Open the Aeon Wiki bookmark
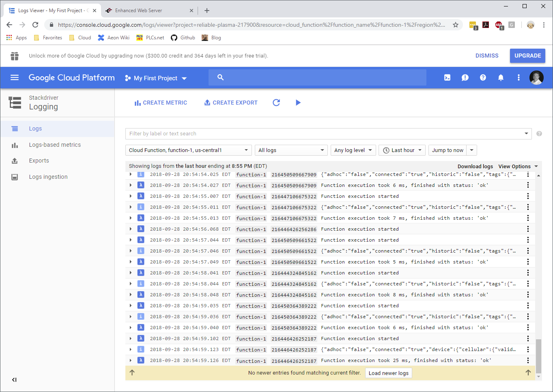Screen dimensions: 553x392 click(x=114, y=38)
